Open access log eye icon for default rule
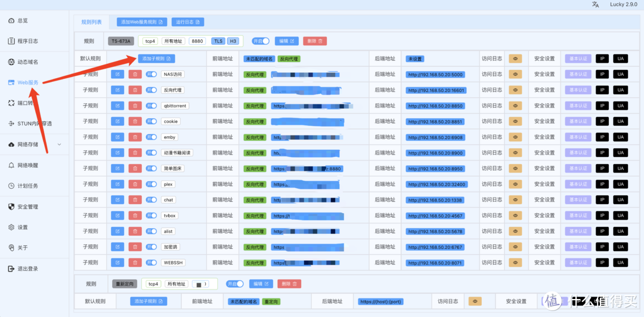The image size is (644, 317). coord(515,59)
